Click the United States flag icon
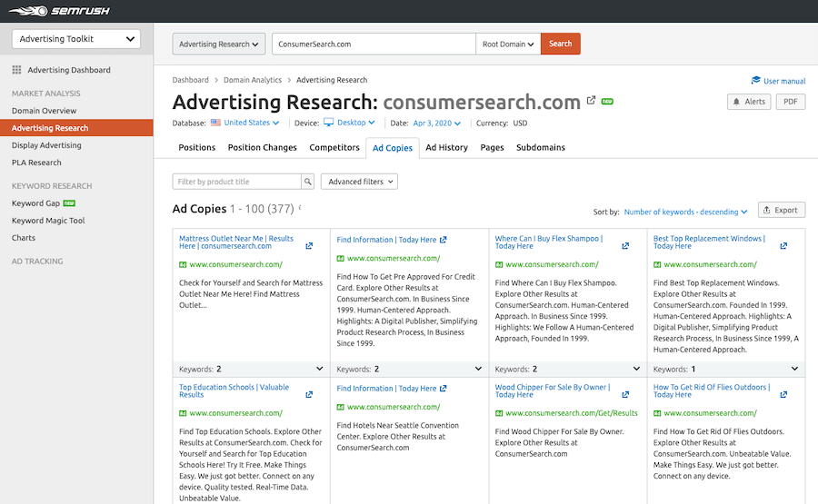The image size is (818, 504). tap(215, 123)
